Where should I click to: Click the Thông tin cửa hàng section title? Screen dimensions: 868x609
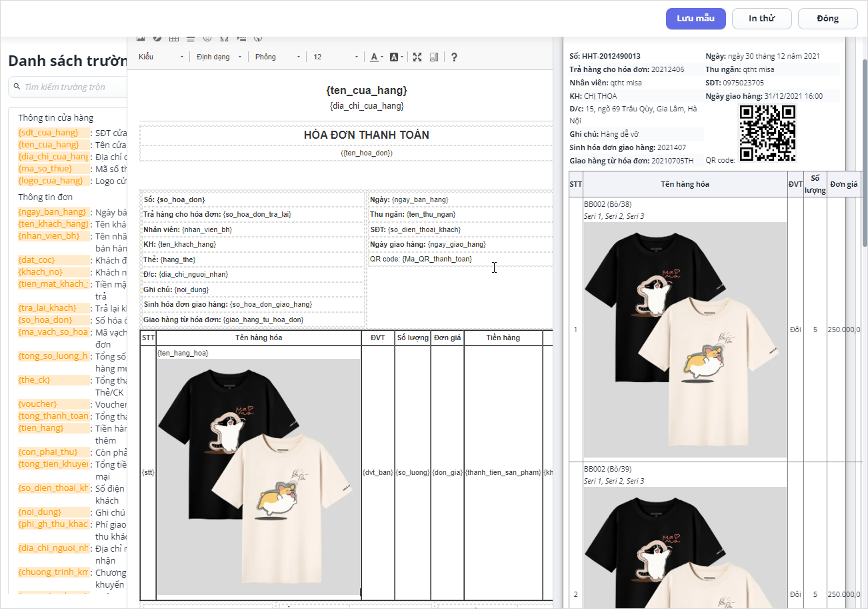tap(55, 118)
